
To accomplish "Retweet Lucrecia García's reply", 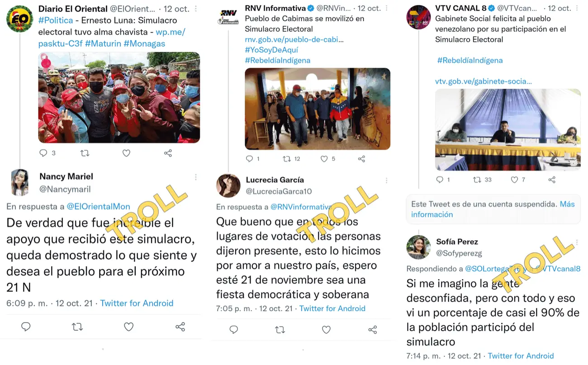I will [x=280, y=330].
